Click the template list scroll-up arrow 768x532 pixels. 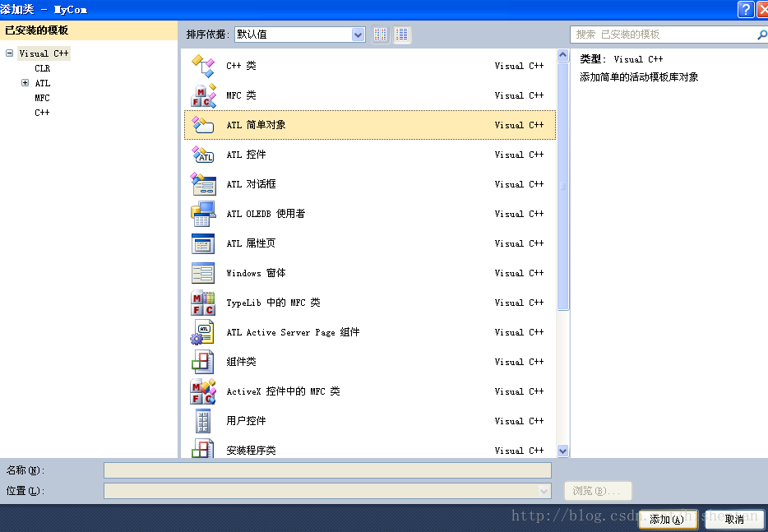coord(562,55)
